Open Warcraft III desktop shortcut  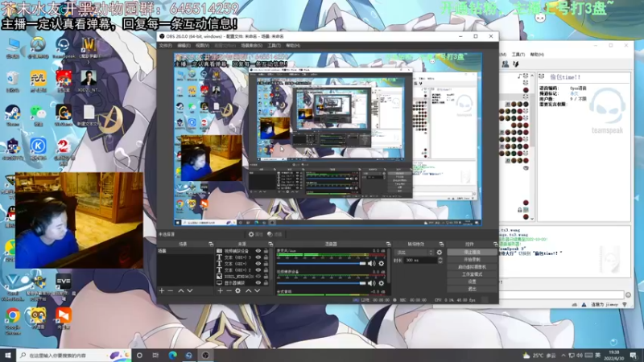89,47
